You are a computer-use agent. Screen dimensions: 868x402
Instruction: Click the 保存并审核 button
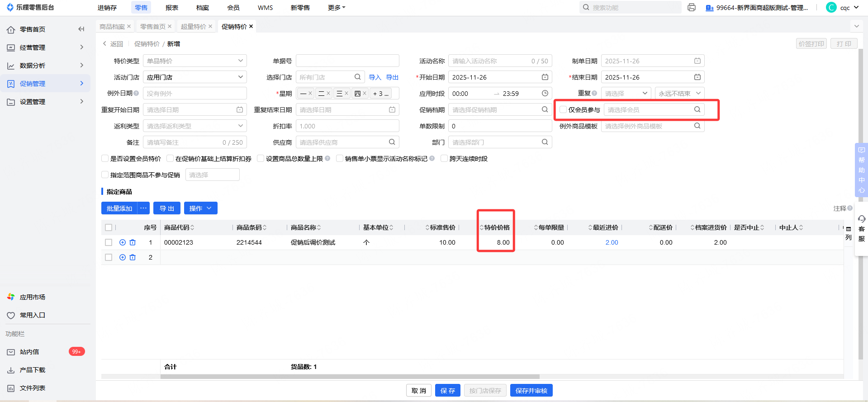531,391
